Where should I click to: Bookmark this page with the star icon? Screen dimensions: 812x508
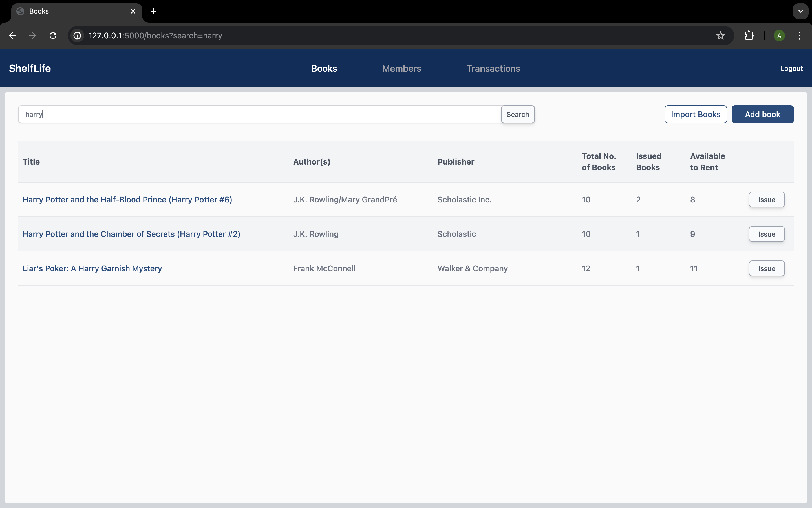tap(720, 36)
